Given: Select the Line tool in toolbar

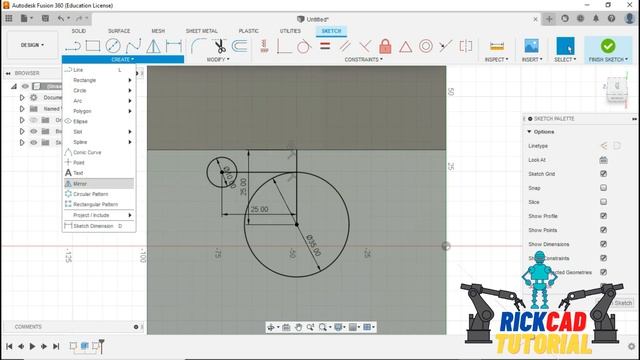Looking at the screenshot, I should tap(73, 46).
